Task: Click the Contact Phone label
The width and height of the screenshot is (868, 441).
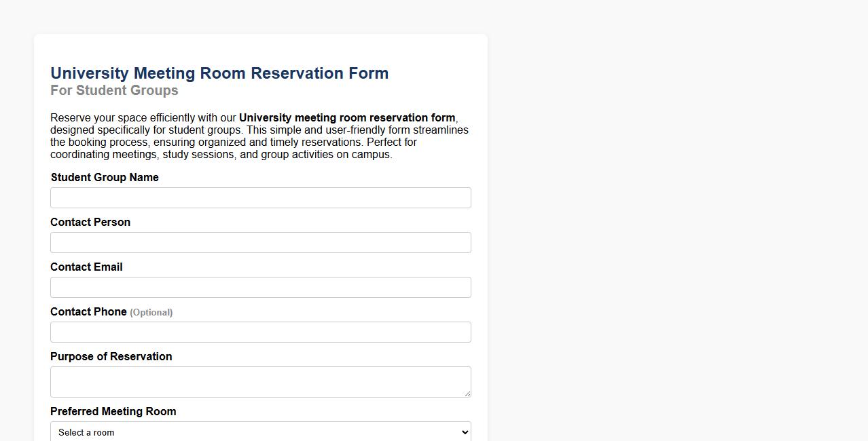Action: 88,311
